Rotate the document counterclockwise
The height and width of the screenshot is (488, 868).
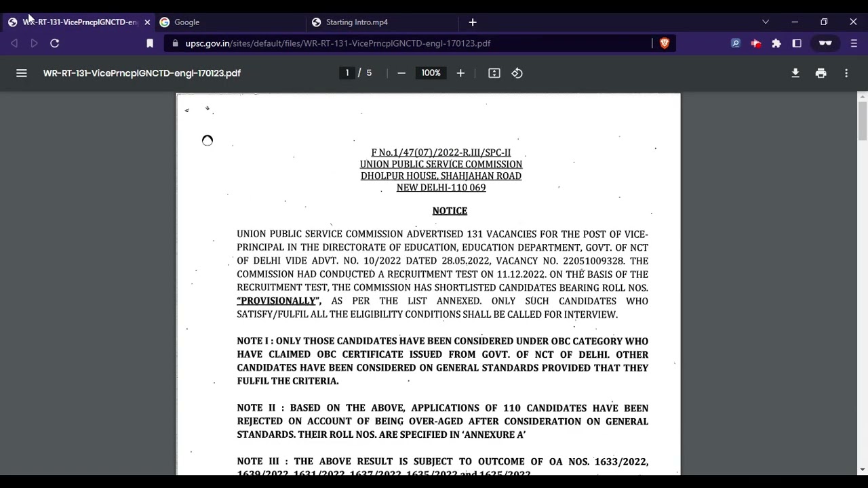[517, 73]
